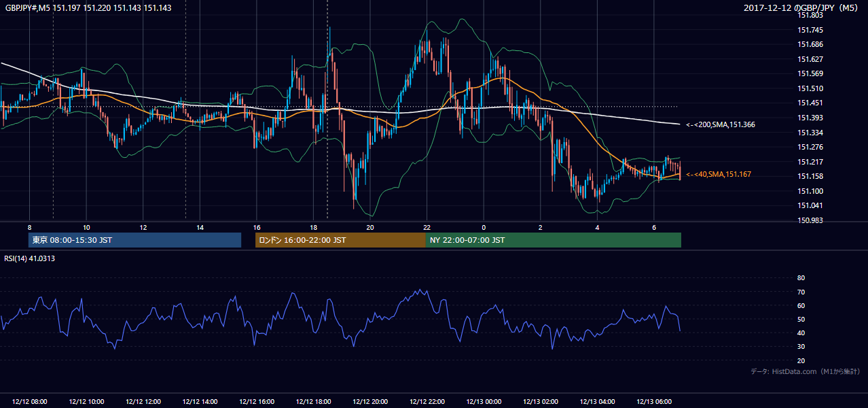Click price axis value 151.686
868x408 pixels.
coord(810,44)
